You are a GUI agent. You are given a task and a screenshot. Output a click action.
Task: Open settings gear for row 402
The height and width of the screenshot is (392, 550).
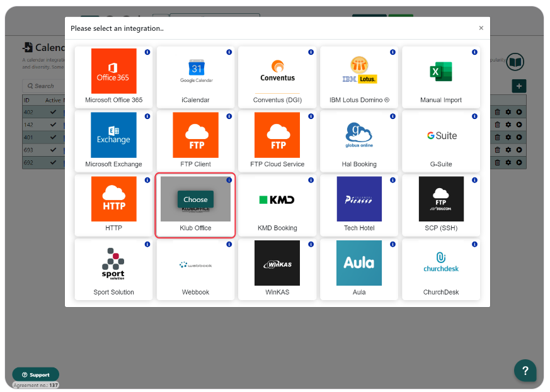tap(508, 112)
